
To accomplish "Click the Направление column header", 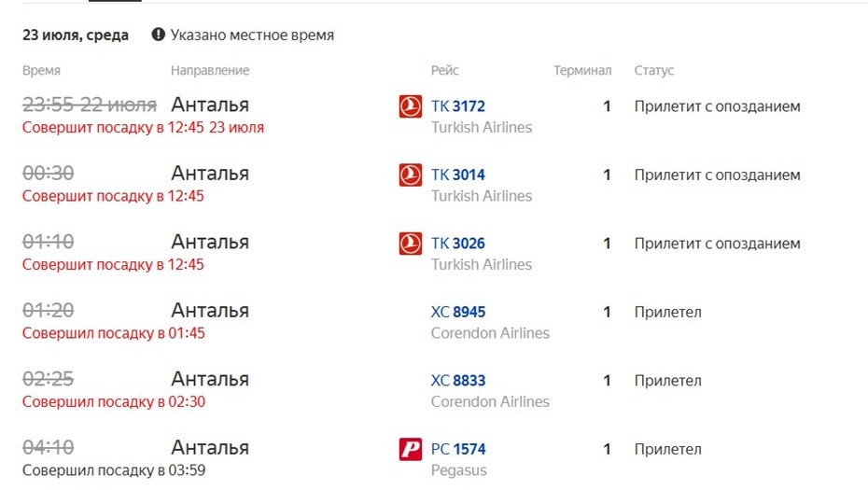I will point(210,70).
